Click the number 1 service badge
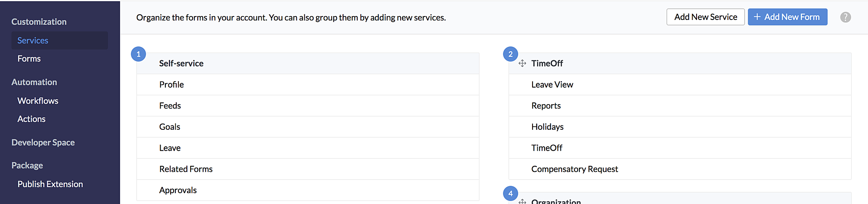The height and width of the screenshot is (204, 868). [x=138, y=54]
